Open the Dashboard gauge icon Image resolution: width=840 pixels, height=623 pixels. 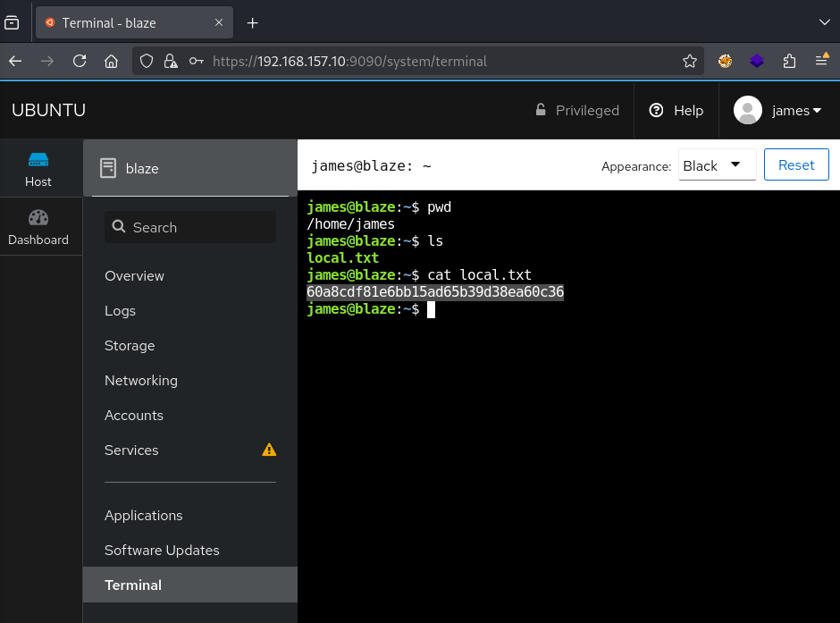click(x=38, y=218)
